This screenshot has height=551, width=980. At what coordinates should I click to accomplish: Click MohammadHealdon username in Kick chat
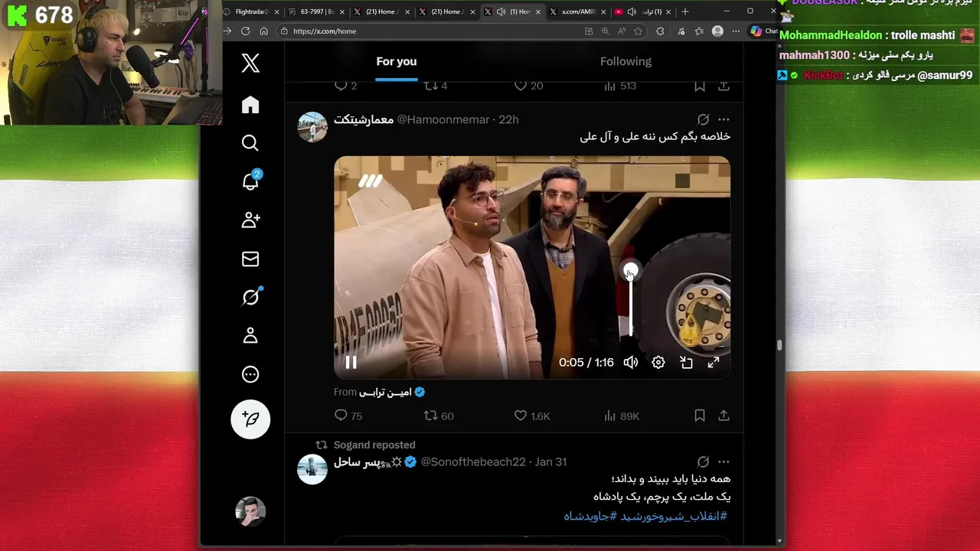click(x=831, y=35)
